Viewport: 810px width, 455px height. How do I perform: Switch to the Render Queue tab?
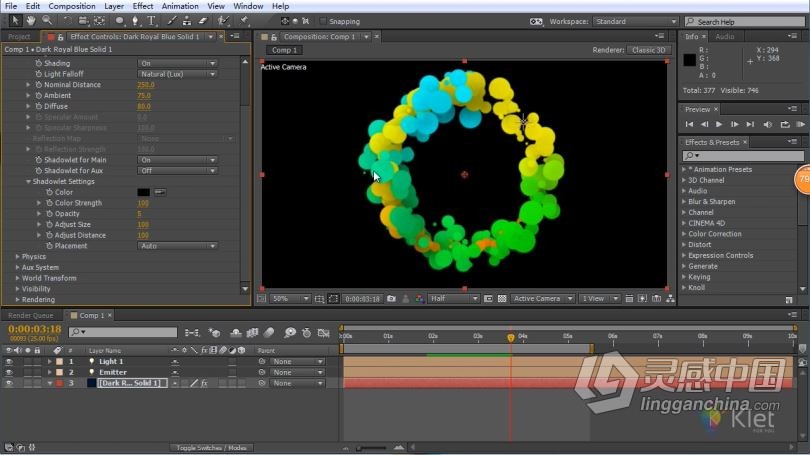click(30, 315)
